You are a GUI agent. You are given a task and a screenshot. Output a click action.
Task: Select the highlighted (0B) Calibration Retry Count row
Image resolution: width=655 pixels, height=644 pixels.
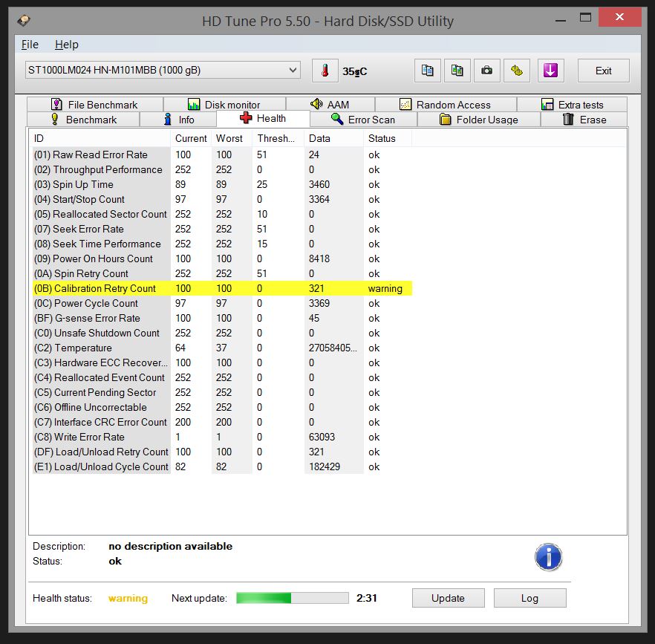tap(222, 288)
